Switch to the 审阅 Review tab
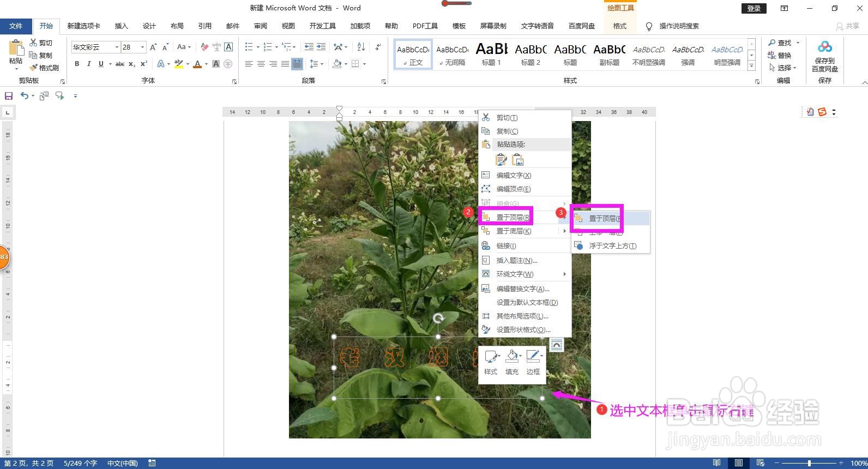The image size is (868, 469). (260, 26)
